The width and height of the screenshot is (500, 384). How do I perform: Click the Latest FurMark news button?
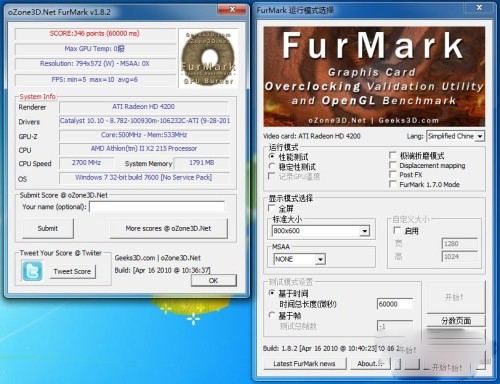pyautogui.click(x=305, y=364)
